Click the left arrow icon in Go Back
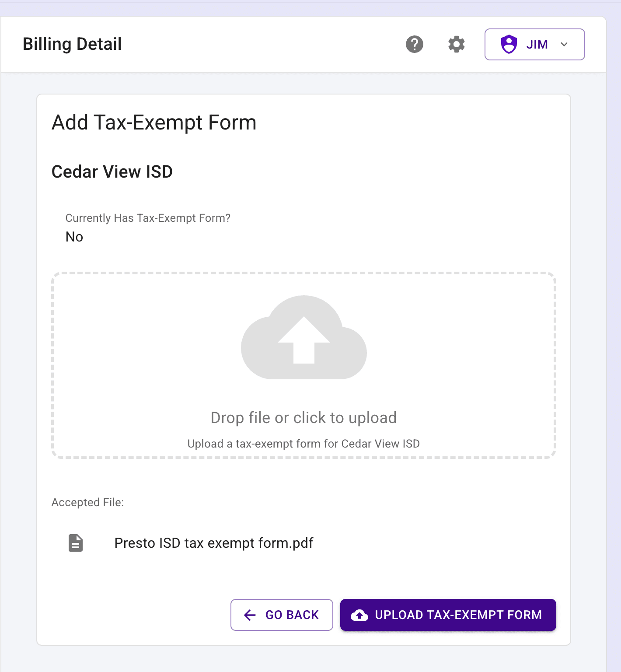 tap(250, 615)
